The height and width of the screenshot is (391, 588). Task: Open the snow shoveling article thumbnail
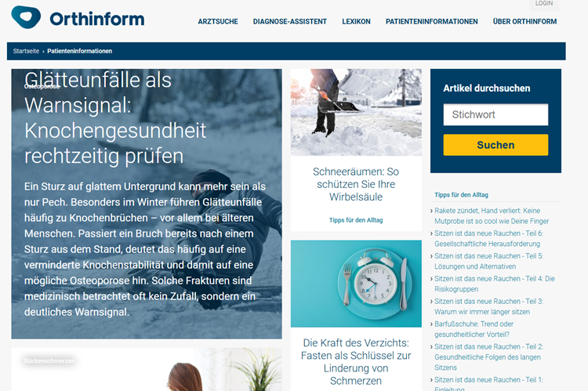point(356,112)
